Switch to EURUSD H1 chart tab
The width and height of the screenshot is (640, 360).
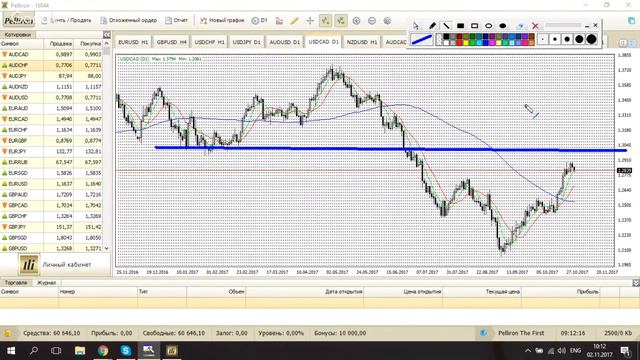(x=133, y=42)
